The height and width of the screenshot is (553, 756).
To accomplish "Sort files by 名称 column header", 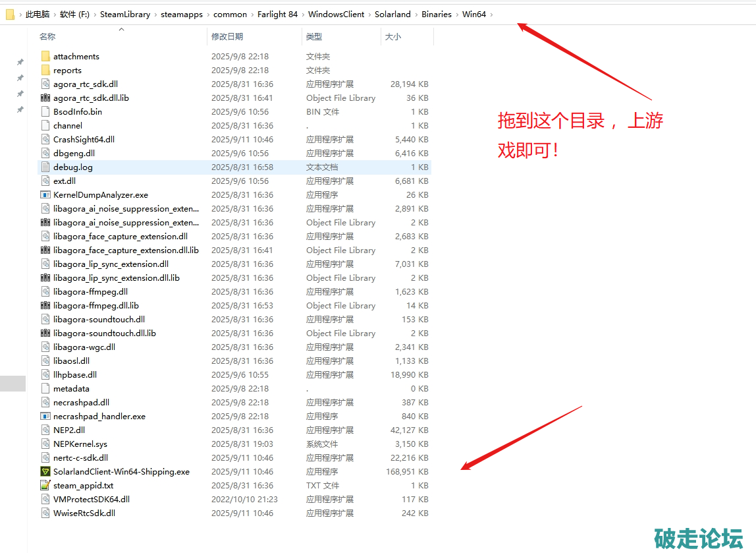I will (x=47, y=37).
